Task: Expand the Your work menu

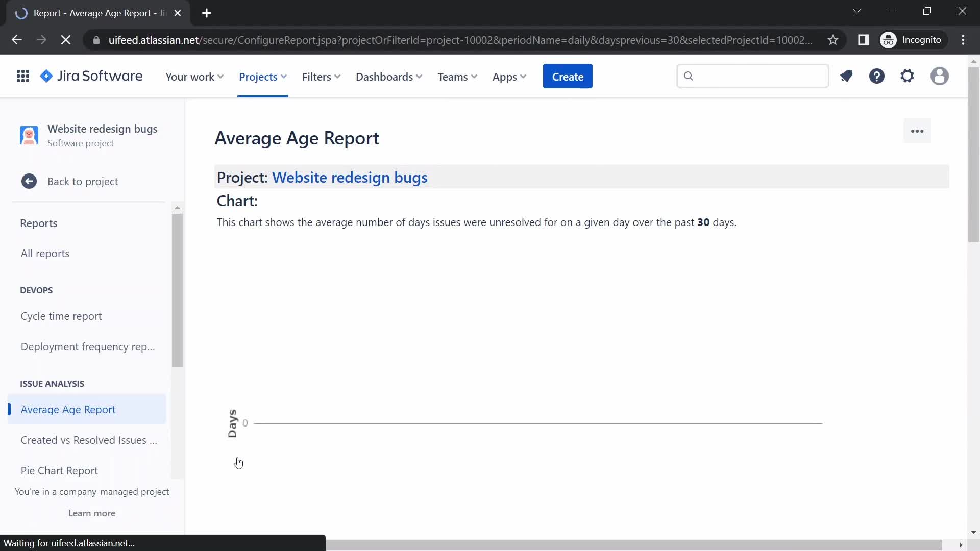Action: tap(194, 77)
